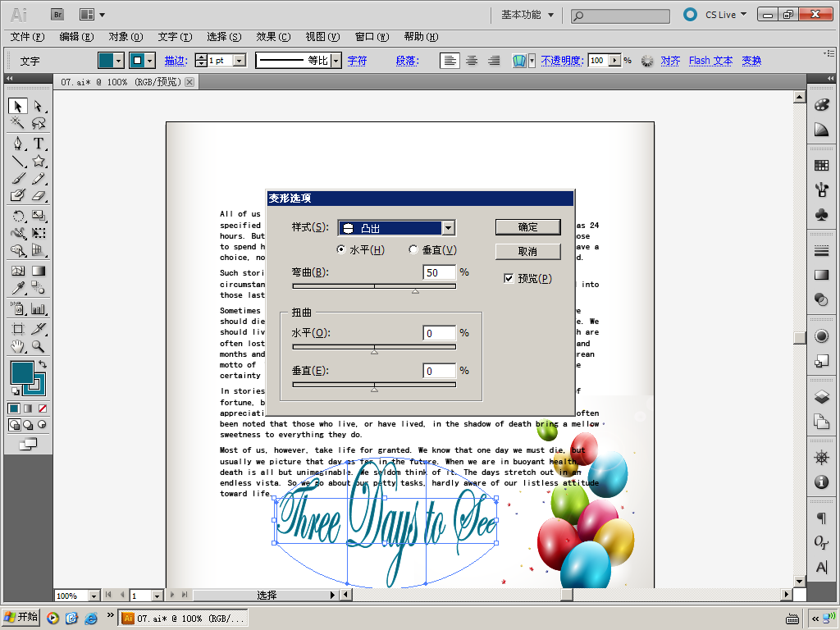Select the Blend tool
The height and width of the screenshot is (630, 840).
(x=38, y=288)
